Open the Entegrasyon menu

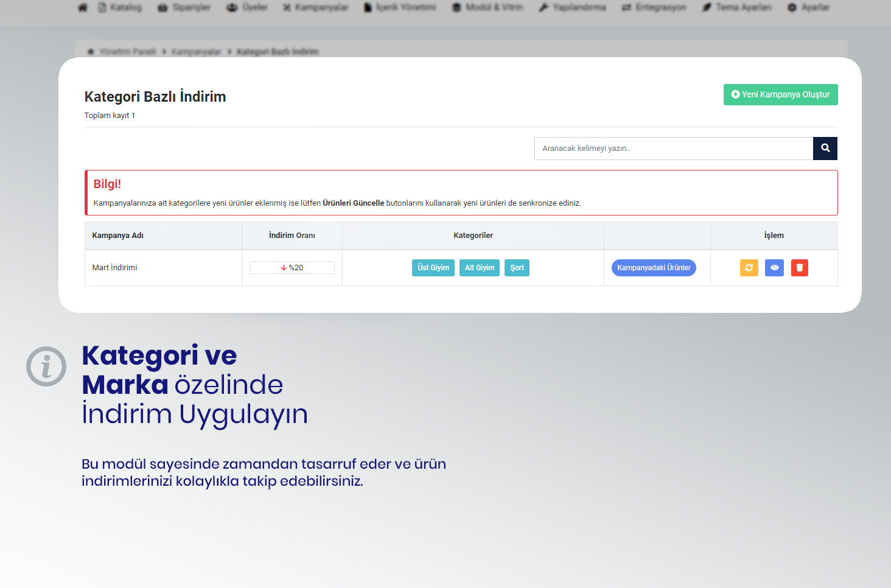[x=654, y=8]
